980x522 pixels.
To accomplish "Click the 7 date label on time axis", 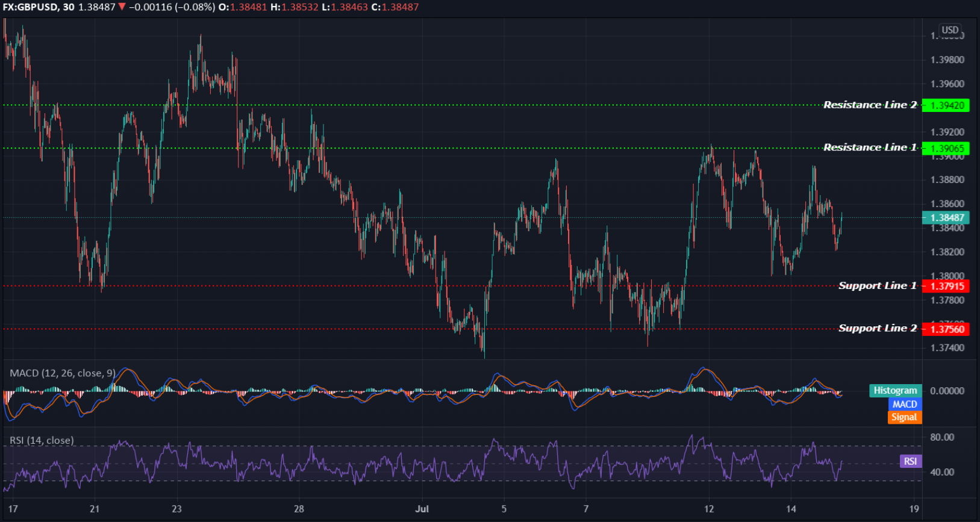I will coord(586,509).
